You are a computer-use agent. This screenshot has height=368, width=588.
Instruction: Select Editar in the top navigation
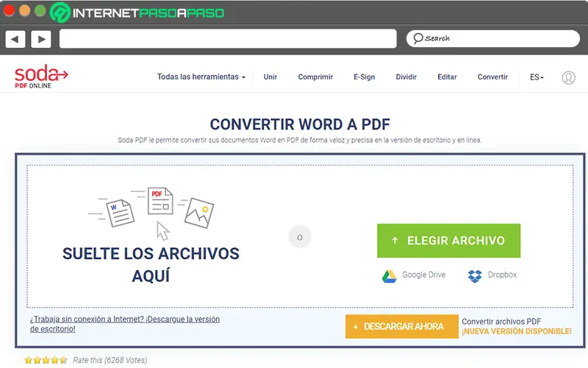coord(447,77)
